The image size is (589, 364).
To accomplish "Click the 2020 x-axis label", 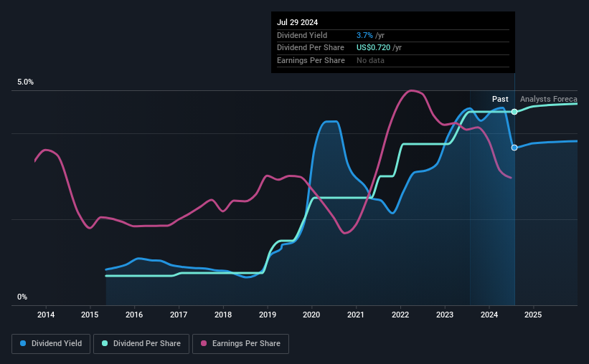I will click(x=311, y=315).
